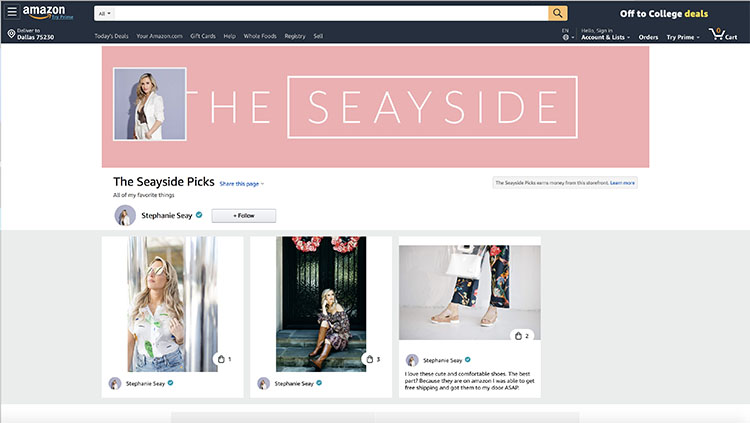Expand Account & Lists dropdown
Screen dimensions: 750x423
[605, 37]
